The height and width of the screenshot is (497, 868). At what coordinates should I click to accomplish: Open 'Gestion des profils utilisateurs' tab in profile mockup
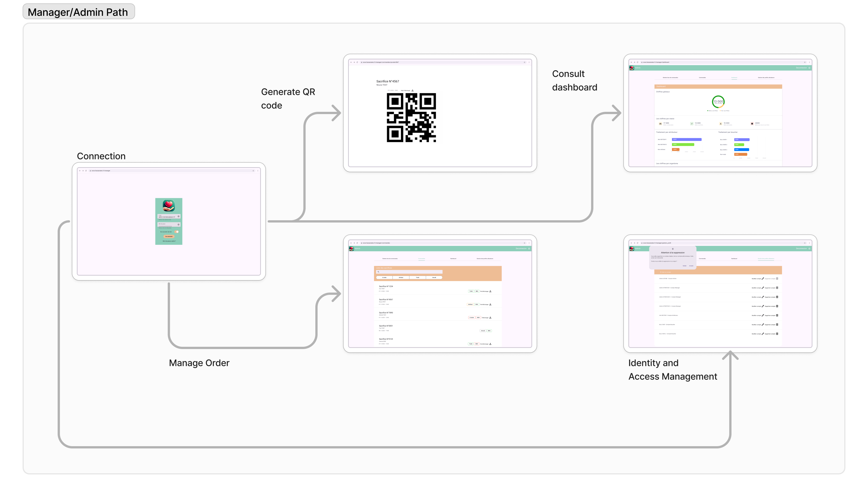point(766,259)
